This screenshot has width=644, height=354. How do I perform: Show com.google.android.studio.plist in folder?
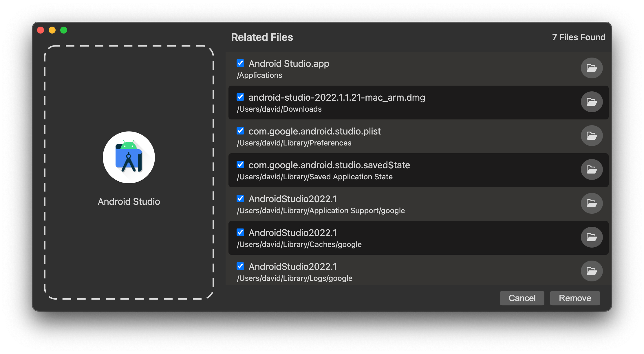coord(592,136)
